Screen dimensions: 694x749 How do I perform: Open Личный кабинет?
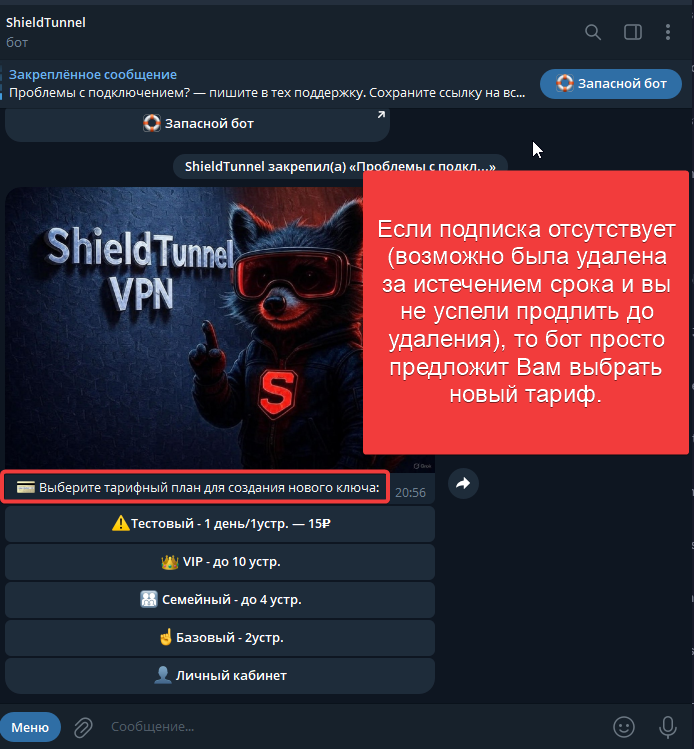click(220, 675)
